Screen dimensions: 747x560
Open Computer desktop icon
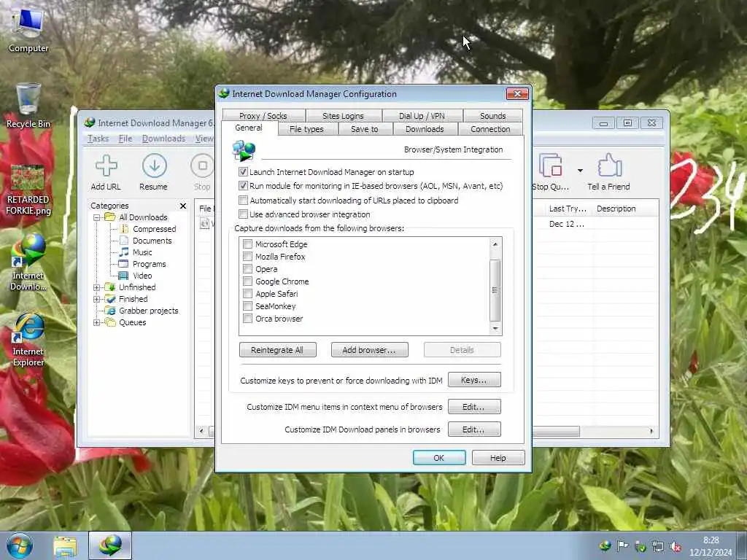click(28, 31)
